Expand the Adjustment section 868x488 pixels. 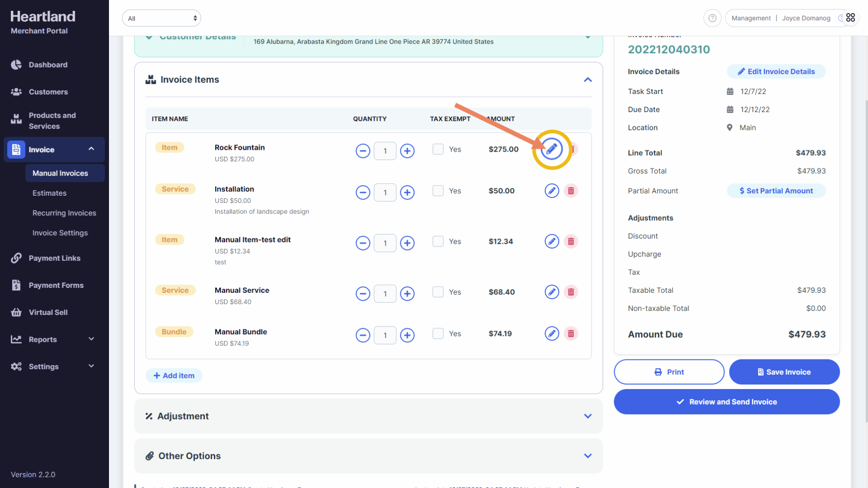(x=588, y=416)
